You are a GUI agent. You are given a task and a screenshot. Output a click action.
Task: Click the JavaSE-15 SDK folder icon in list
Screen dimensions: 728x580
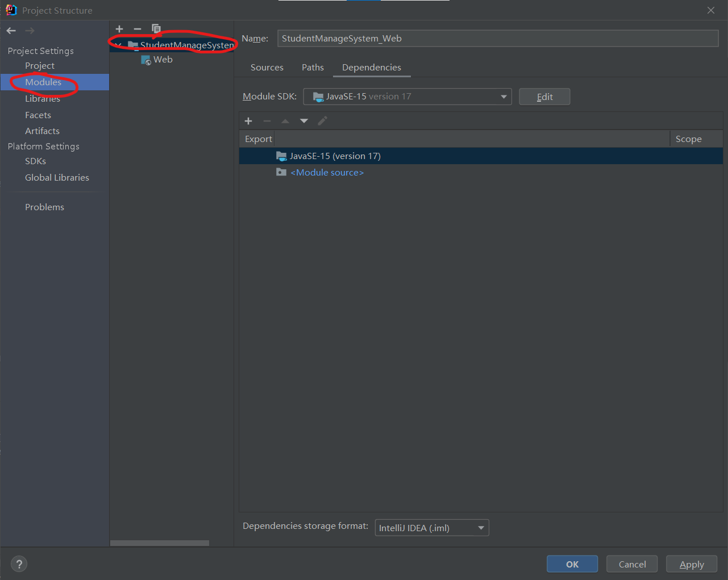click(x=281, y=156)
